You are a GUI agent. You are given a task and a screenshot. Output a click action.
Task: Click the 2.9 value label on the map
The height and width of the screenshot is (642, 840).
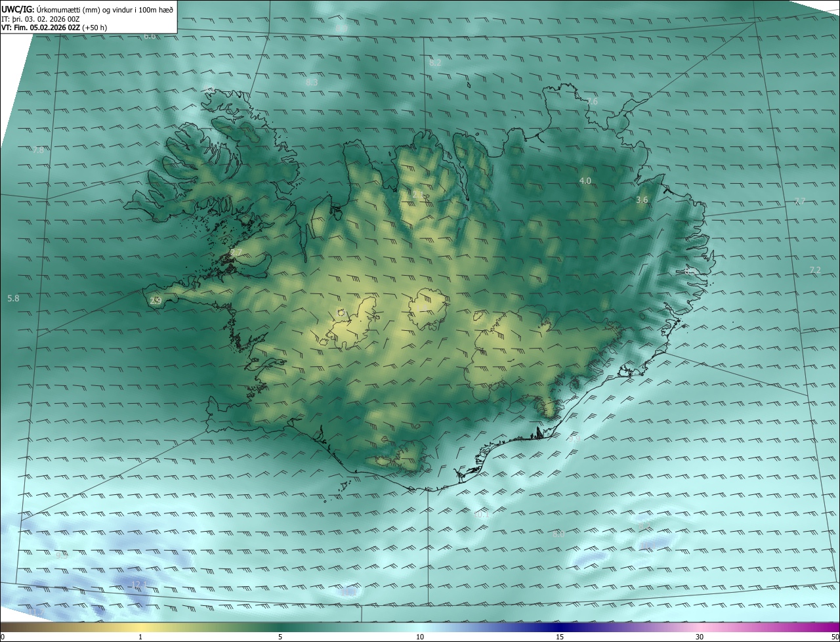[156, 301]
